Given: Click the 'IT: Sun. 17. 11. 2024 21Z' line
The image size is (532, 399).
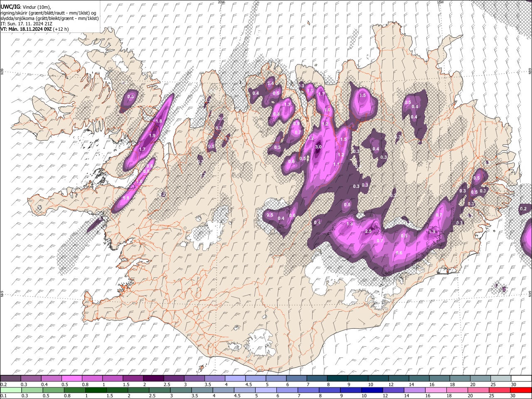Looking at the screenshot, I should pos(26,24).
